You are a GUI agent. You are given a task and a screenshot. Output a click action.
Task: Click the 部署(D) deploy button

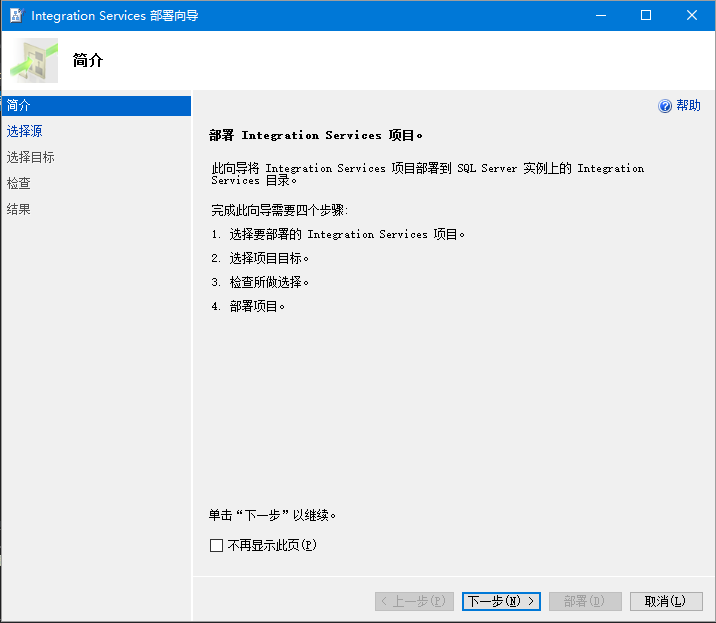[x=585, y=601]
